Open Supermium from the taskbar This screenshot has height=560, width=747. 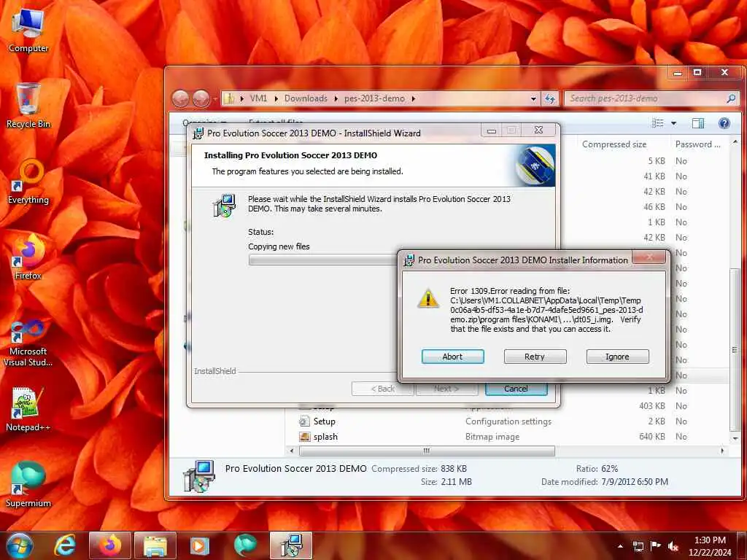(245, 545)
